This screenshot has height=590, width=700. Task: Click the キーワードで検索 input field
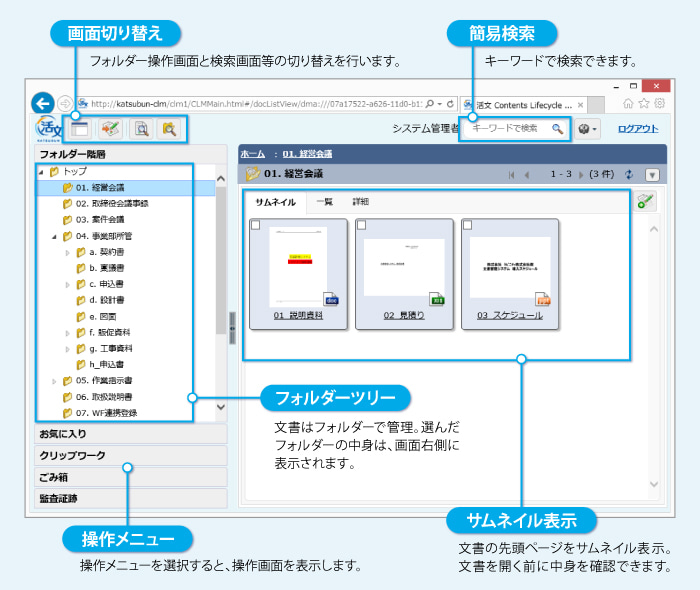(506, 128)
